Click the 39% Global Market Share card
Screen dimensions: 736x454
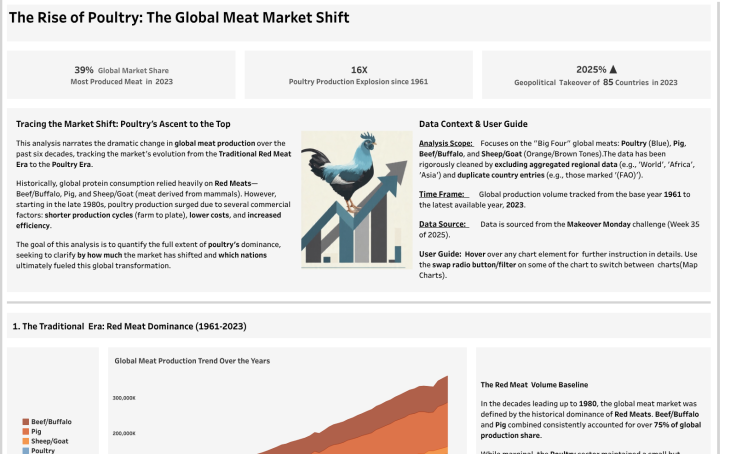pyautogui.click(x=123, y=76)
